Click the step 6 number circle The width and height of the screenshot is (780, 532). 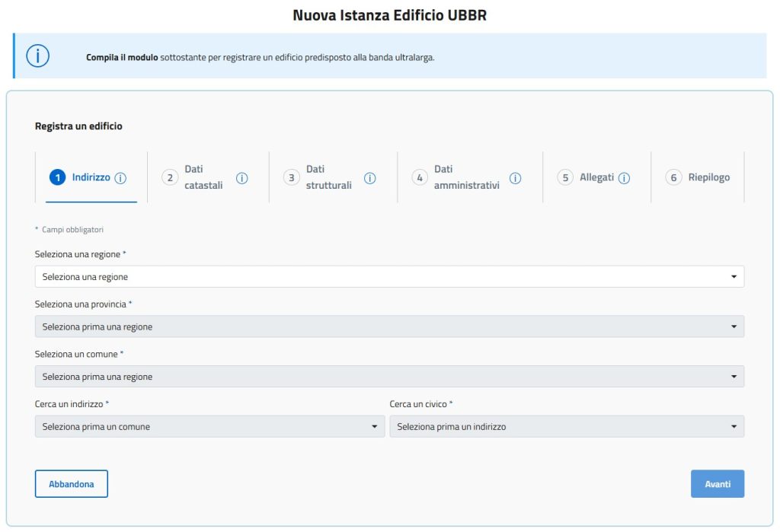(x=673, y=177)
